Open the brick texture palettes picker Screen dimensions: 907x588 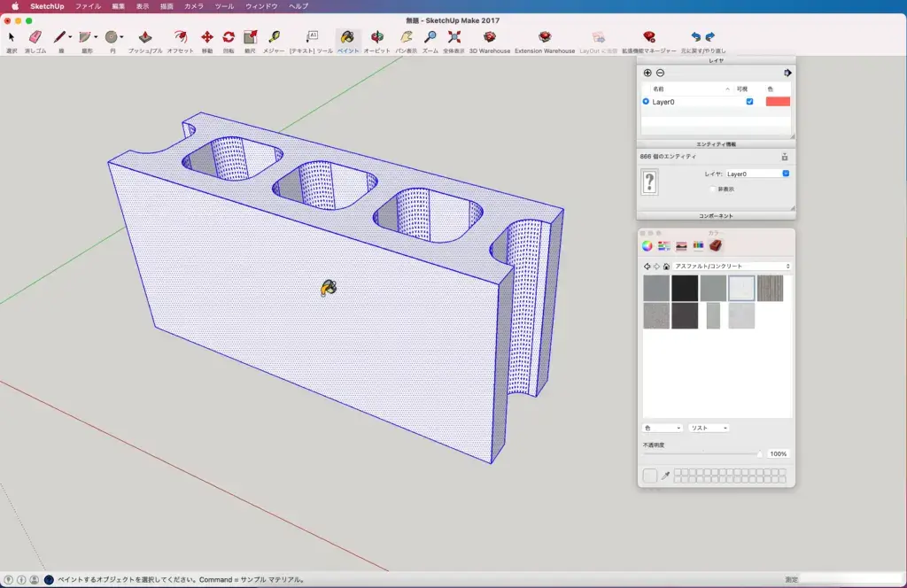716,245
